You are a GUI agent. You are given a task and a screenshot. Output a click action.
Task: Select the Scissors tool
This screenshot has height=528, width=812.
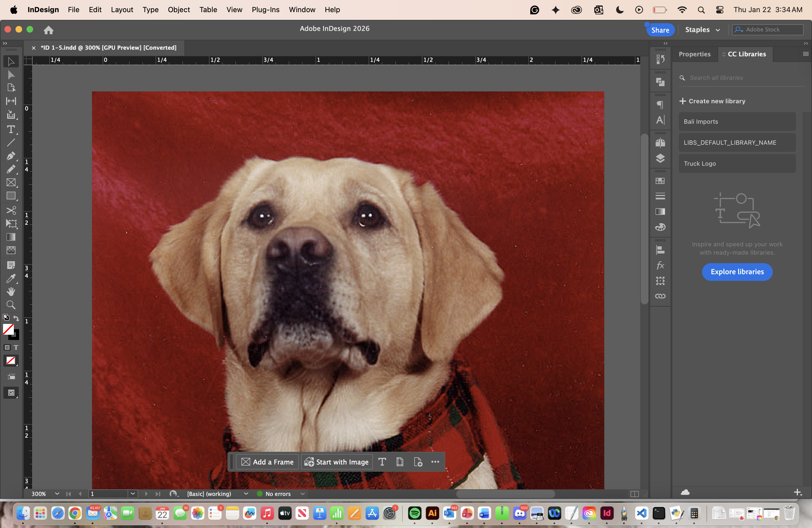tap(10, 210)
